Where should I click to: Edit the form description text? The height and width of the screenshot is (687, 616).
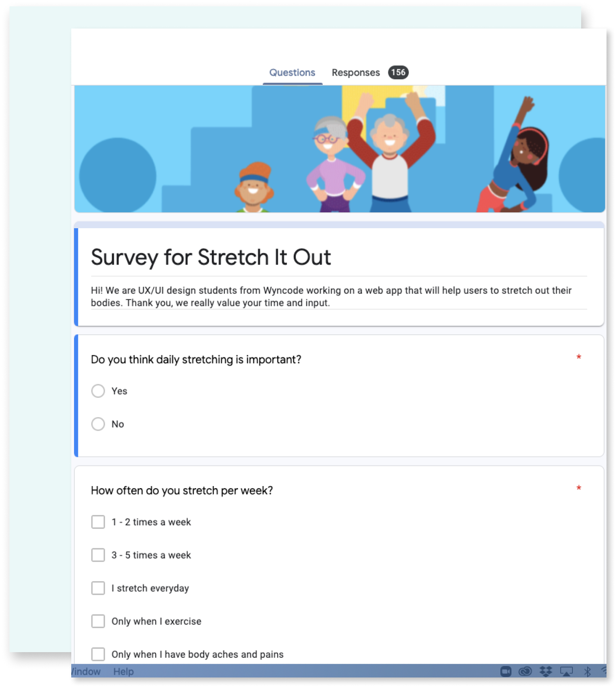click(x=331, y=296)
